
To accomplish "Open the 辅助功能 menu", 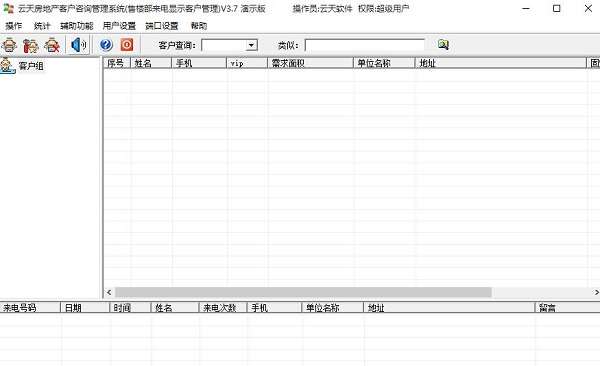I will click(77, 26).
